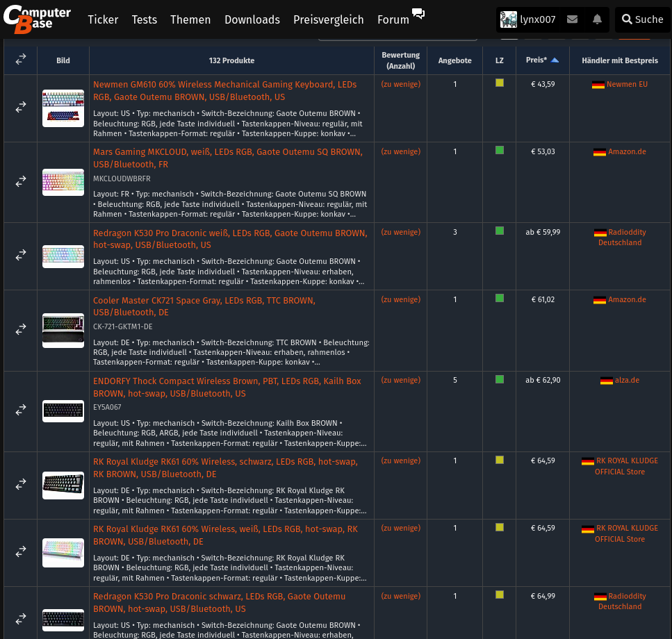Image resolution: width=672 pixels, height=639 pixels.
Task: Click the ascending sort arrow beside Preis
Action: (555, 60)
